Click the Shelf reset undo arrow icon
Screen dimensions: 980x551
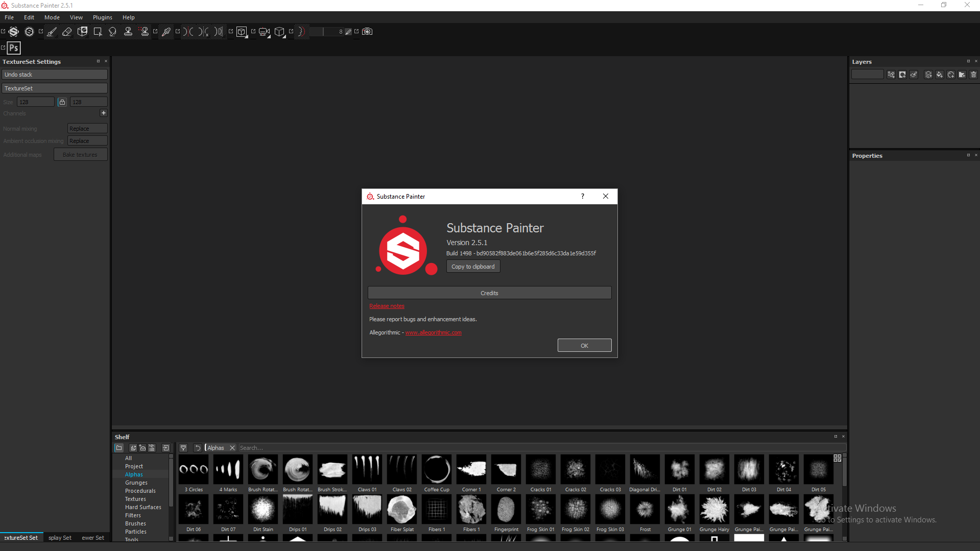pyautogui.click(x=198, y=448)
